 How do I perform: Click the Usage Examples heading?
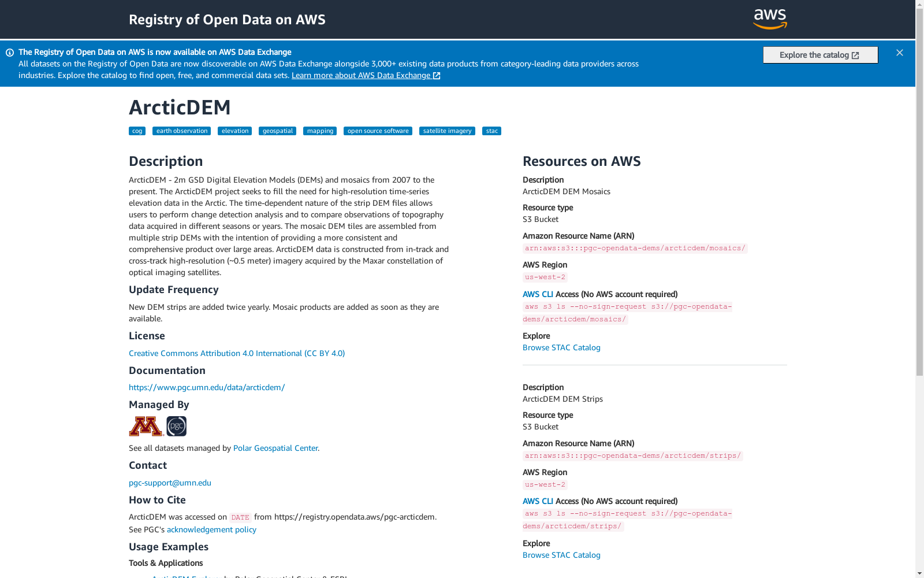[169, 547]
